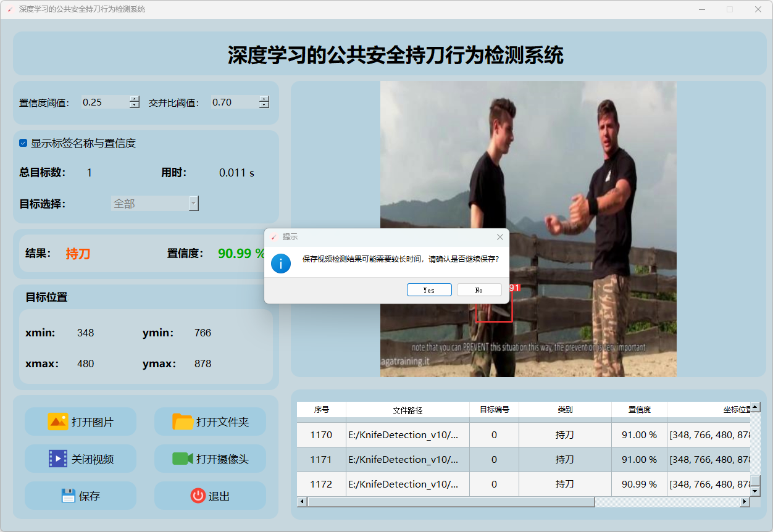Click the 置信度阈值 input field

pos(104,102)
